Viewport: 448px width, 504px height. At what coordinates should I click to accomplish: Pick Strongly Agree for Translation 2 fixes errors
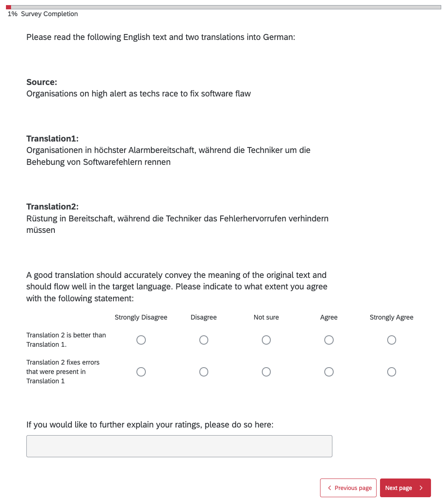[x=391, y=372]
